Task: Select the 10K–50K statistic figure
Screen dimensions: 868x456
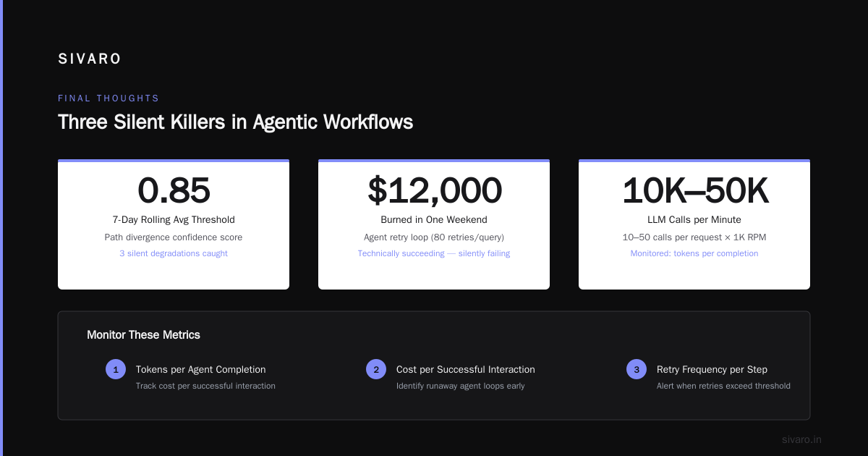Action: [x=694, y=191]
